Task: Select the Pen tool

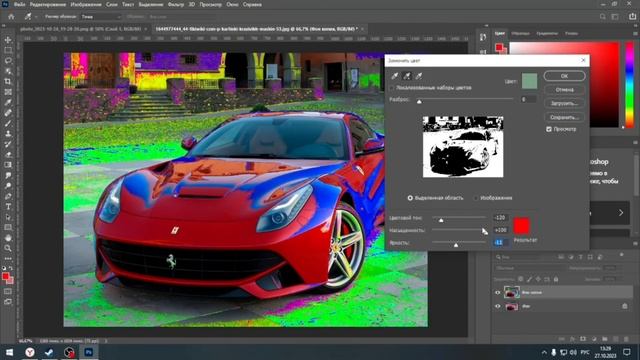Action: [8, 196]
